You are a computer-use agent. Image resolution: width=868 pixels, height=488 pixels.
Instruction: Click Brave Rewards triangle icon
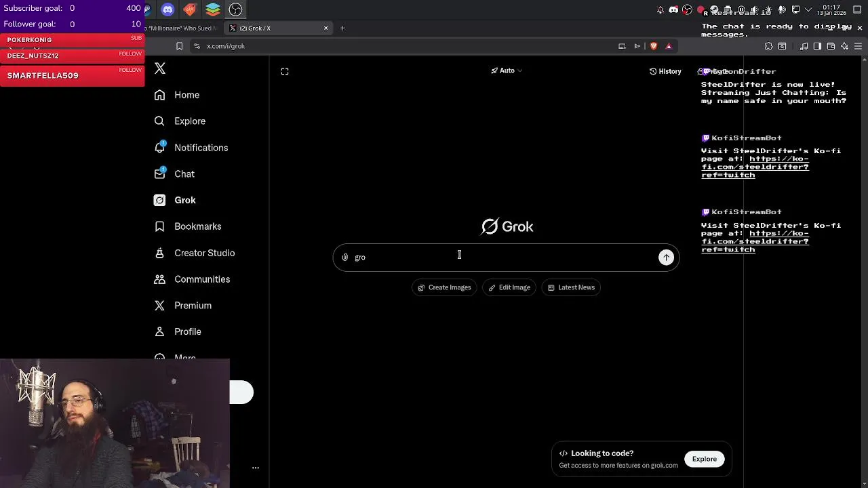click(669, 46)
